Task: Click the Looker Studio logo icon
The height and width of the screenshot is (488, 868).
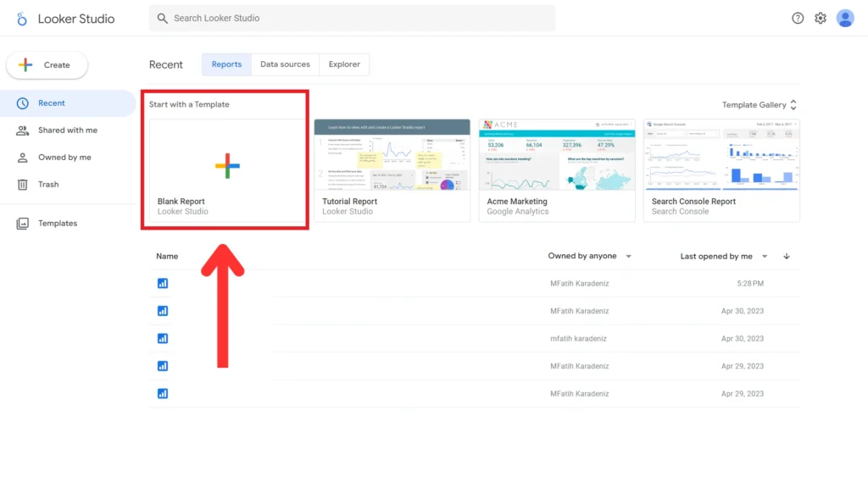Action: 22,19
